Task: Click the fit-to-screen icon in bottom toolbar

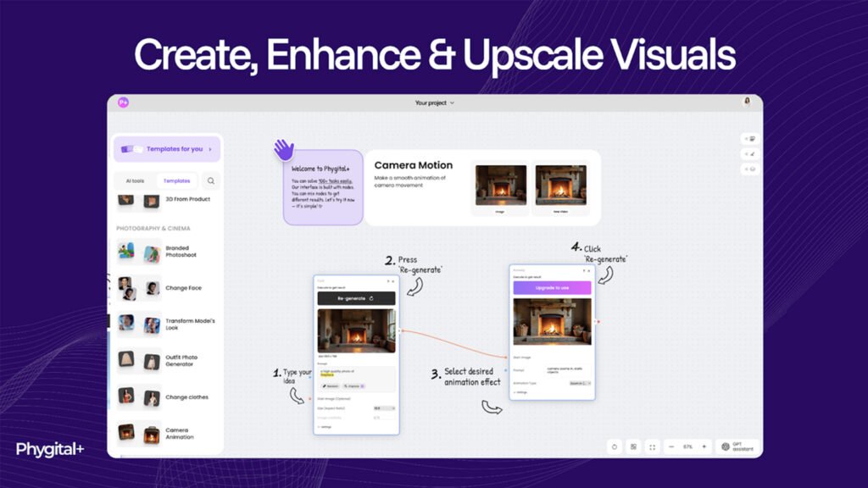Action: tap(652, 446)
